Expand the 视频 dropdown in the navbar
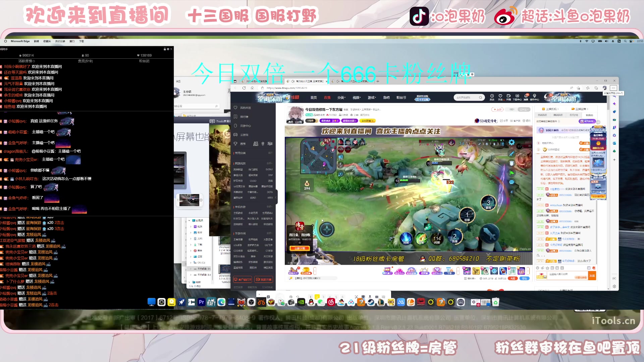The width and height of the screenshot is (644, 362). pos(357,97)
